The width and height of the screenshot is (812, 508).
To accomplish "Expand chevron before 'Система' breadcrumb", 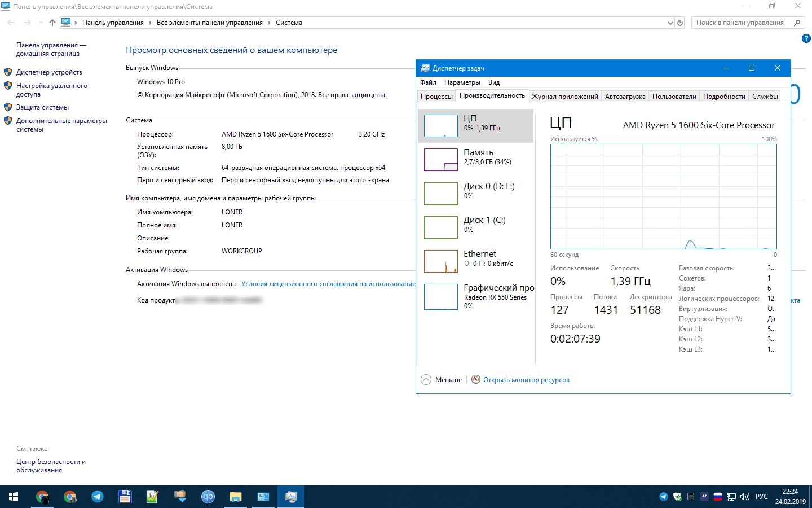I will (x=269, y=23).
